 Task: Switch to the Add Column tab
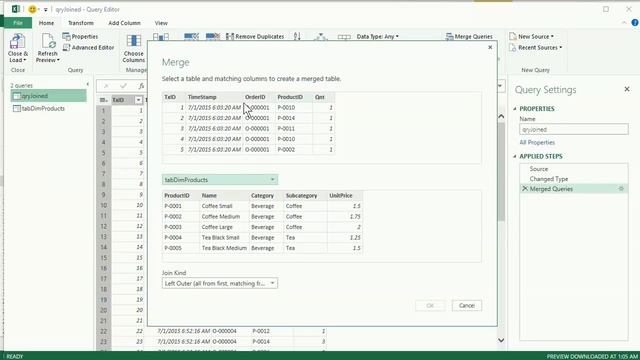coord(124,23)
